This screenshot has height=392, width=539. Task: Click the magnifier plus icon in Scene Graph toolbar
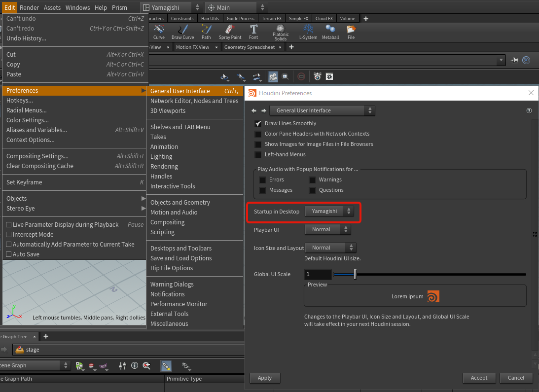[146, 365]
